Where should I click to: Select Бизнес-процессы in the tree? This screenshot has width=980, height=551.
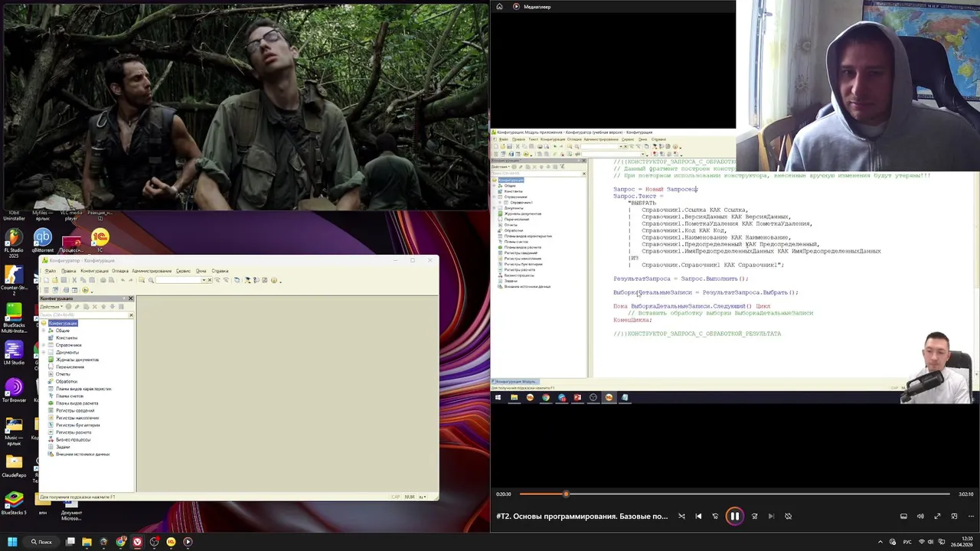[73, 439]
